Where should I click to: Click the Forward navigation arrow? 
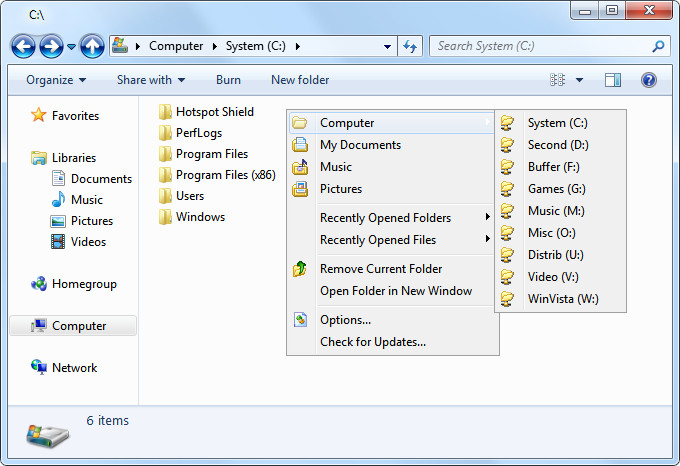coord(51,46)
